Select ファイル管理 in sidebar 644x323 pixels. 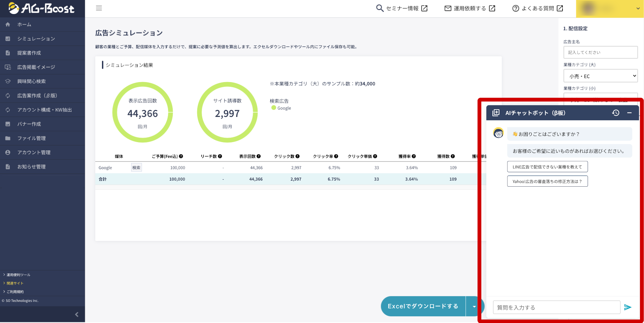coord(32,138)
